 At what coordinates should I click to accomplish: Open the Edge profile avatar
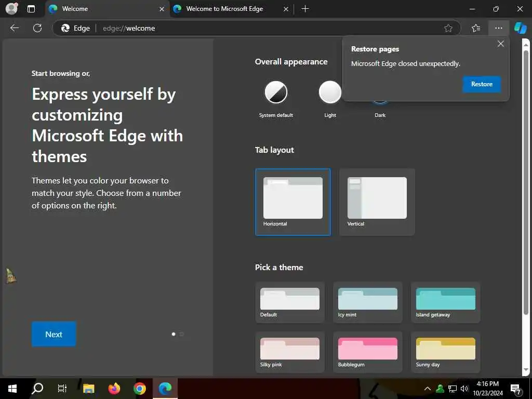coord(11,9)
